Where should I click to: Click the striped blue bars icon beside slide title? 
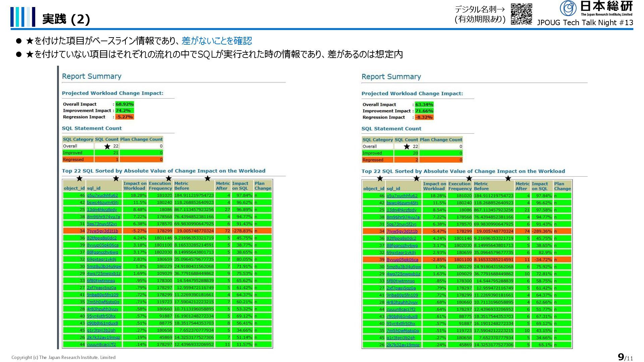[x=22, y=17]
